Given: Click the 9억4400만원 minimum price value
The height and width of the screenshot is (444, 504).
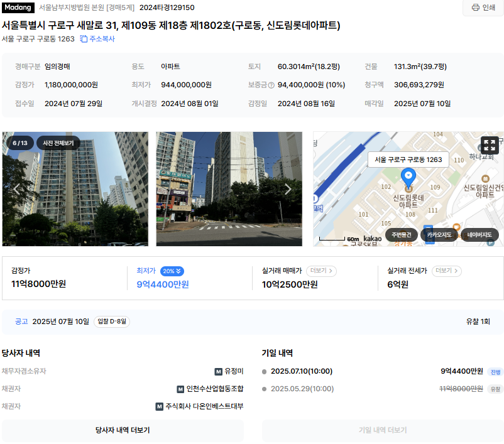Looking at the screenshot, I should point(163,284).
